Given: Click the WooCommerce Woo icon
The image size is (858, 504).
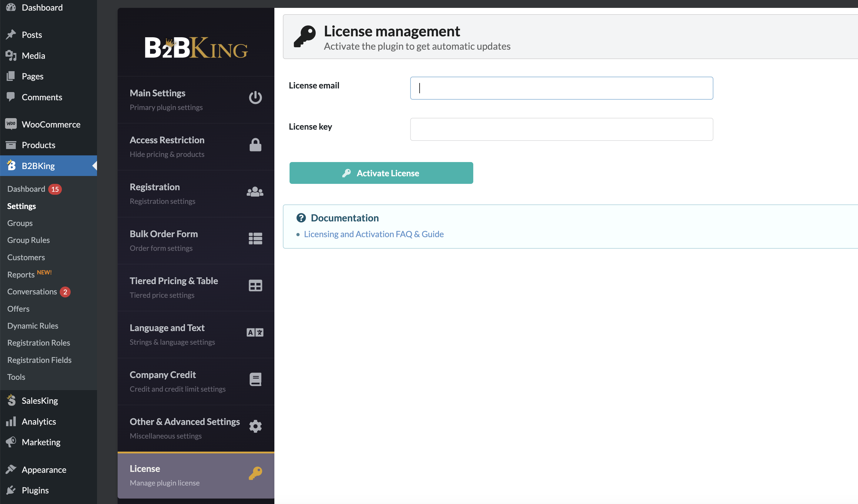Looking at the screenshot, I should point(11,124).
